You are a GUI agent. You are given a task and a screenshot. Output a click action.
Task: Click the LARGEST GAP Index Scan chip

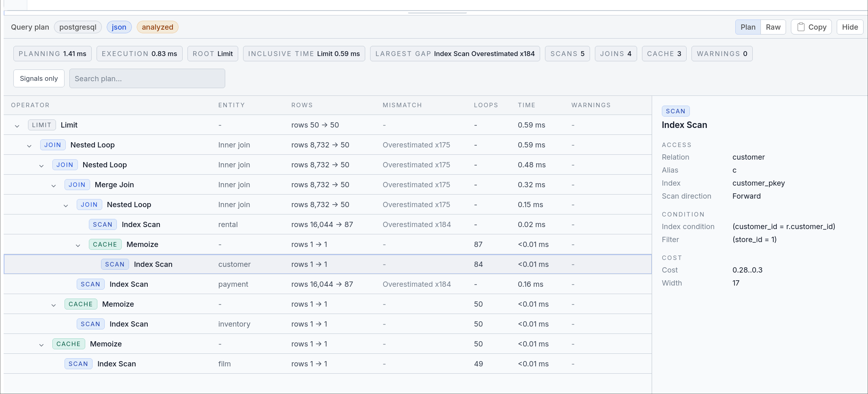point(455,54)
